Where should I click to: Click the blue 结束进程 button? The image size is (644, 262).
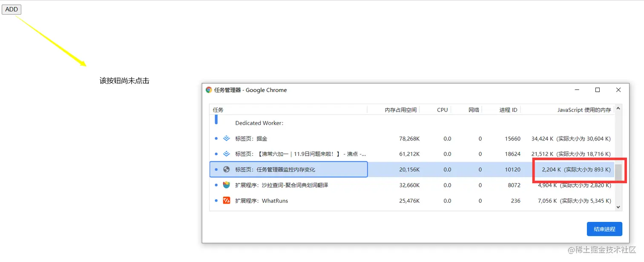(604, 229)
